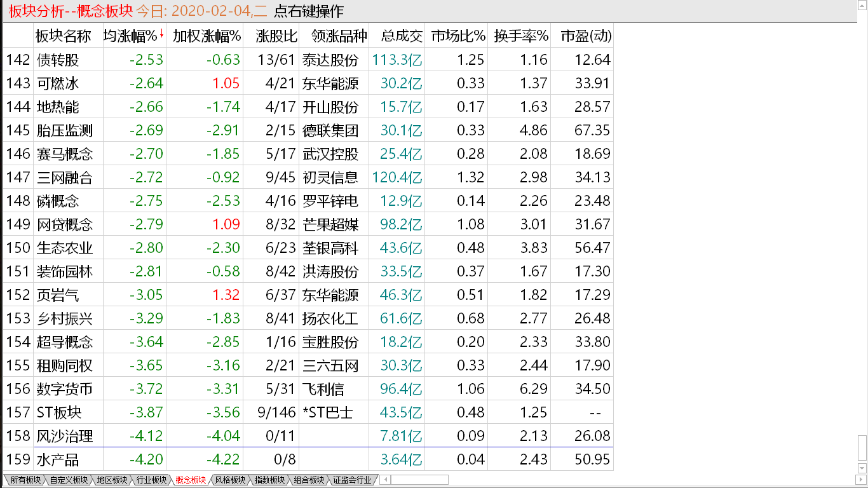
Task: Select the 乡村振兴 sector row
Action: (x=308, y=318)
